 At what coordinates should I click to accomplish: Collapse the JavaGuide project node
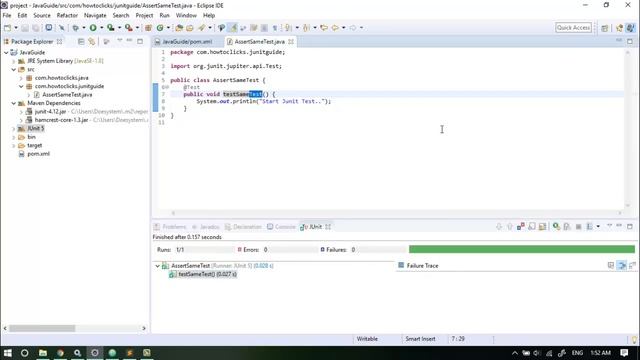click(6, 53)
